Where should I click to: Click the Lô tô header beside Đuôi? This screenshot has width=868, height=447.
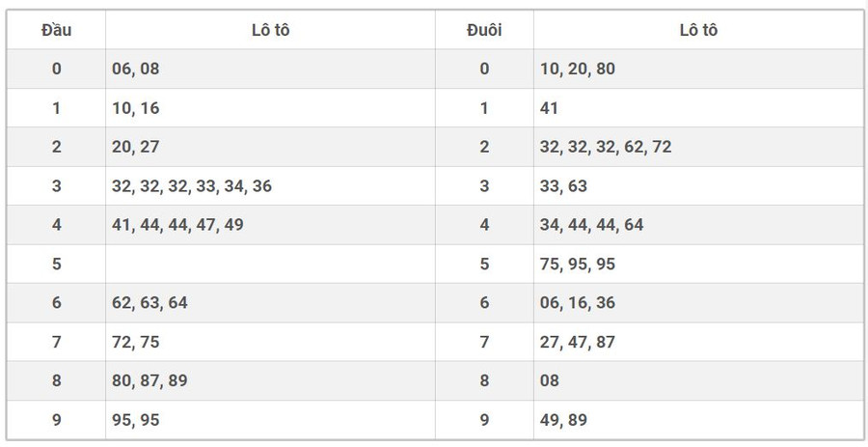[698, 30]
